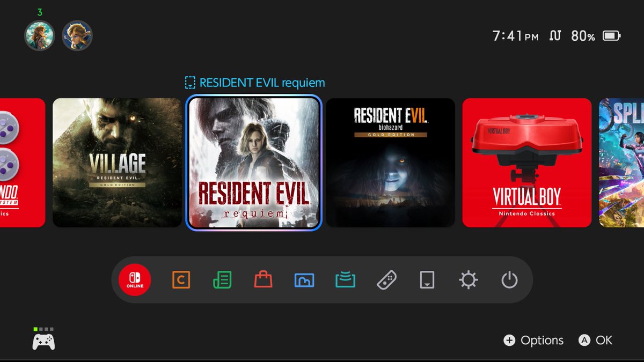Click the A OK button

(596, 340)
